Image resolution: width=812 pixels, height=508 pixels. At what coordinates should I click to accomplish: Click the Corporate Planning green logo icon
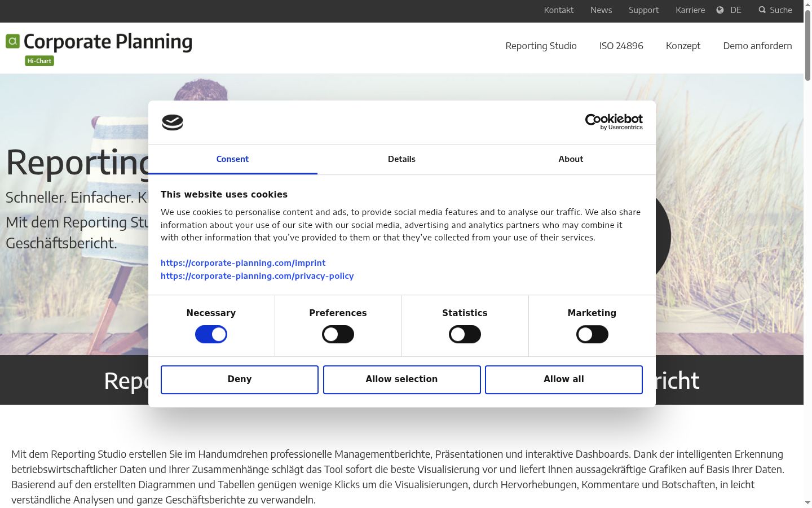point(13,41)
